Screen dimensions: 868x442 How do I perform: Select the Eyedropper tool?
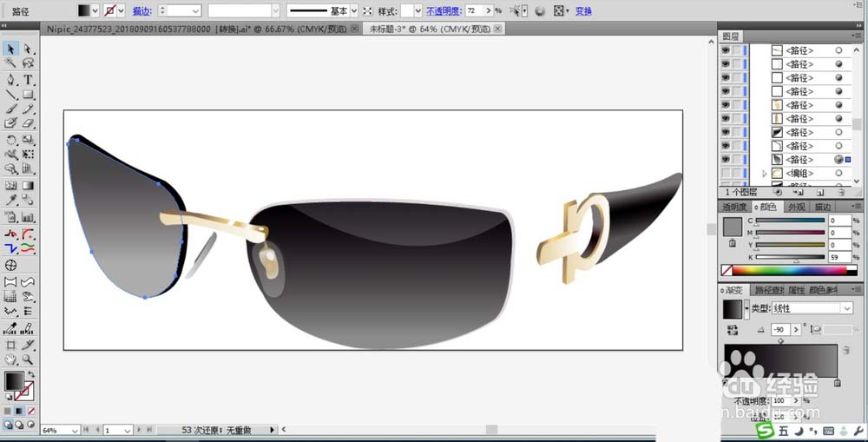click(x=10, y=200)
